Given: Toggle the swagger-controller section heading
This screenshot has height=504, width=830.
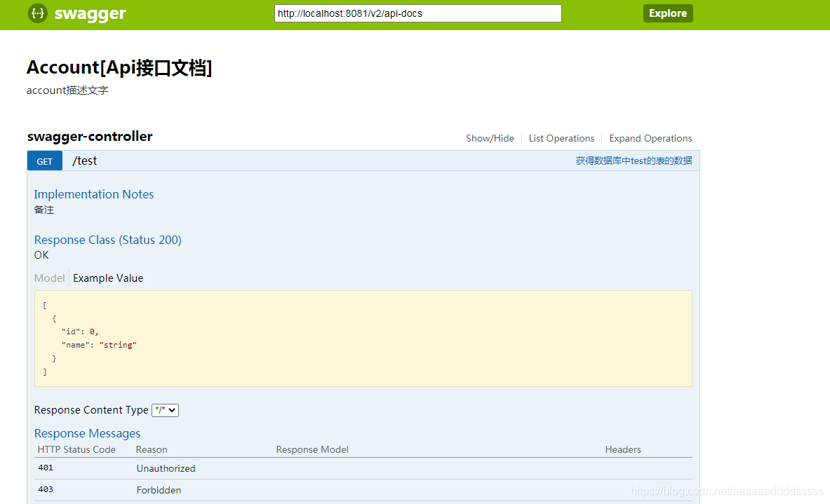Looking at the screenshot, I should 90,137.
